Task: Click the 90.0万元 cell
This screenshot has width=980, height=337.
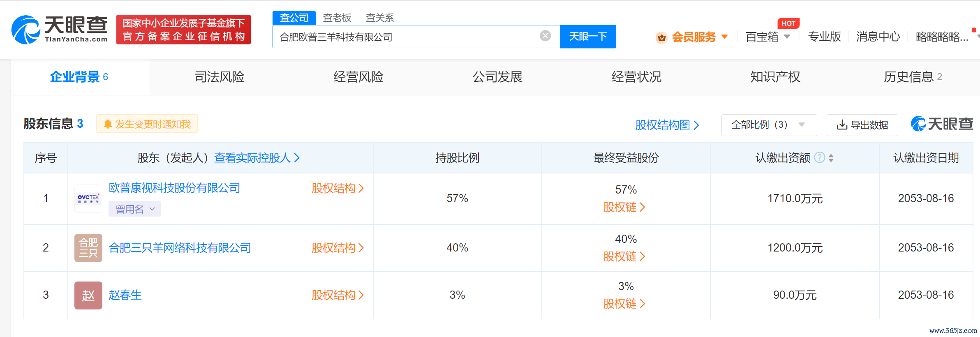Action: pyautogui.click(x=795, y=295)
